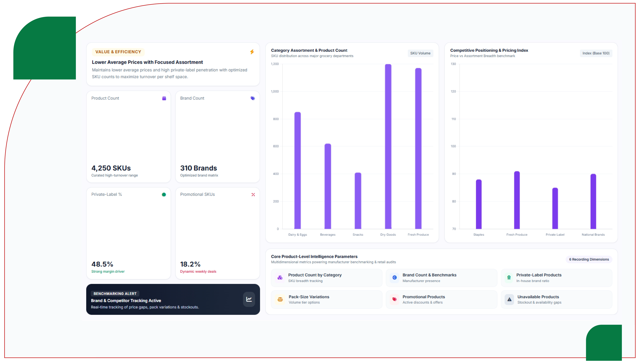Select the Fresh Produce bar in Pricing Index chart
Image resolution: width=640 pixels, height=364 pixels.
pos(517,200)
